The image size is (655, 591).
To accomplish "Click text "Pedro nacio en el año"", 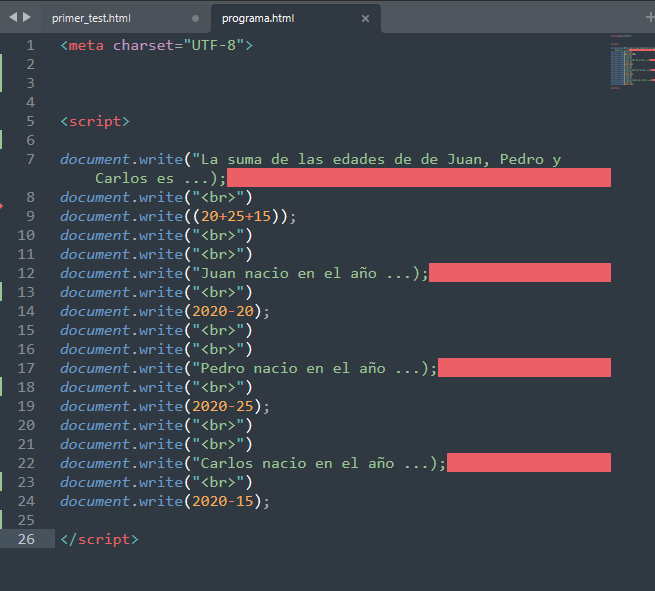I will point(293,368).
